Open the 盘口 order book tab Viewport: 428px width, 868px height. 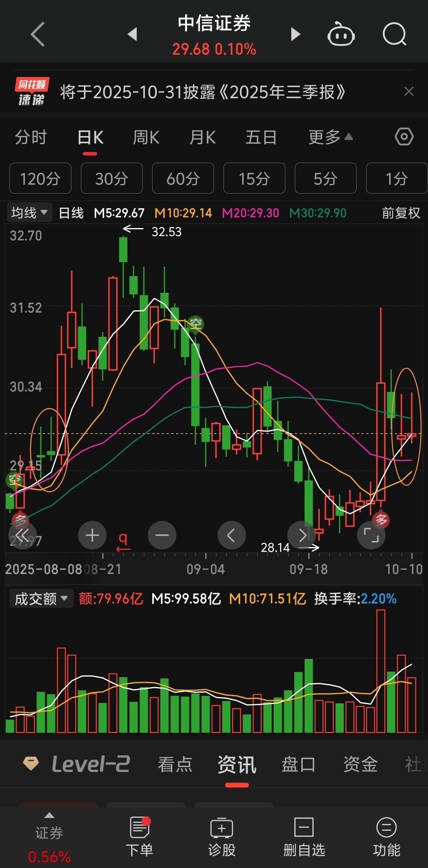(298, 764)
